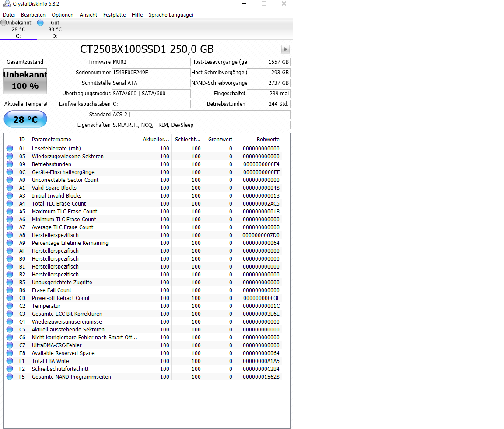Viewport: 504px width, 429px height.
Task: Click the Host-Schreibvorgänge value 1293 GB
Action: click(268, 73)
